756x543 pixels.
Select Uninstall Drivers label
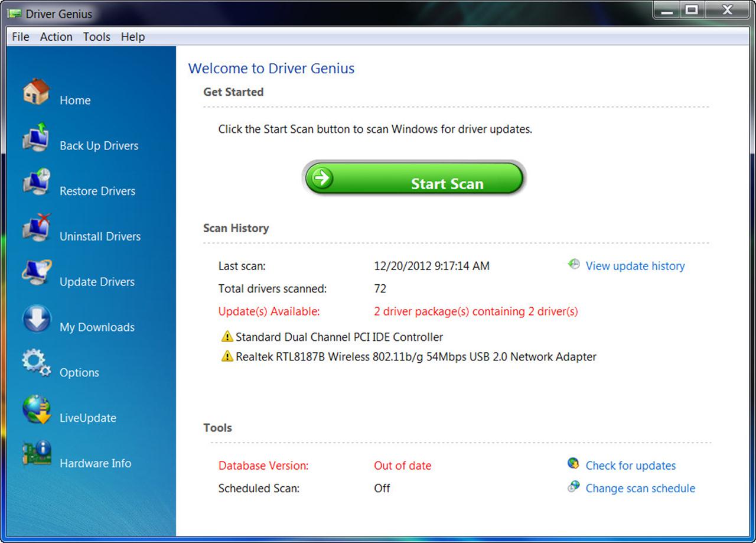tap(100, 236)
